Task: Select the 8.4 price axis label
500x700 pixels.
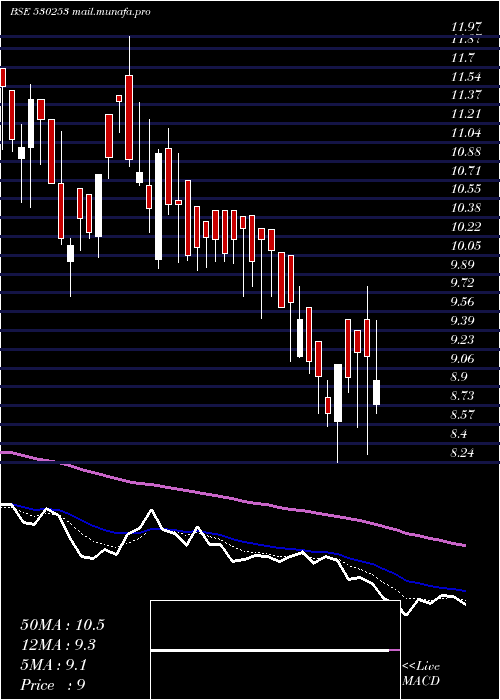Action: point(460,433)
